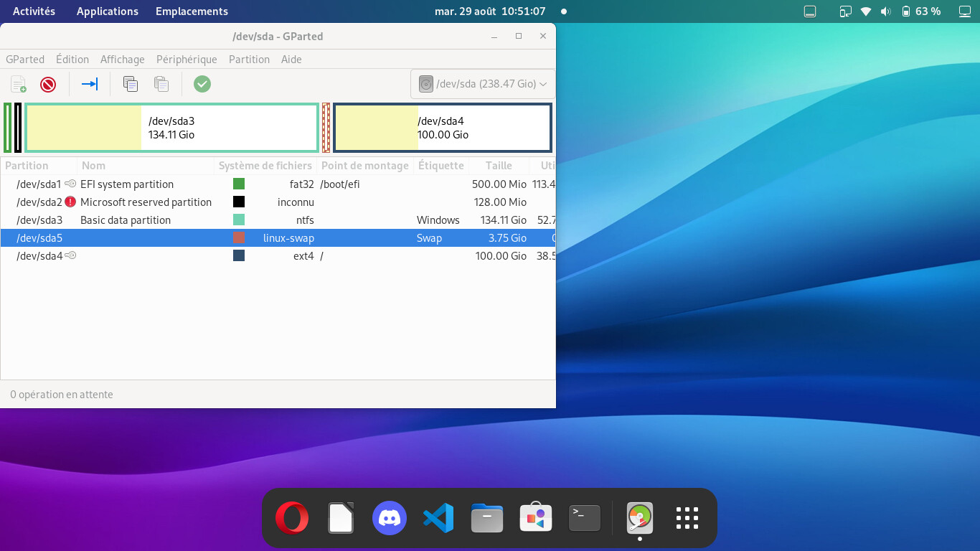Screen dimensions: 980x551
Task: Sort by the Partition column header
Action: pyautogui.click(x=39, y=166)
